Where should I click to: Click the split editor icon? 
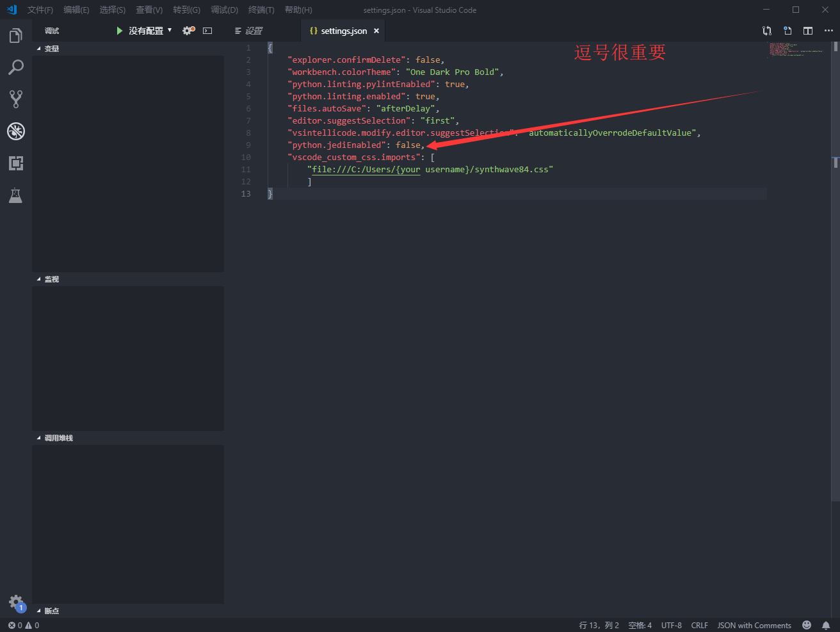coord(807,30)
